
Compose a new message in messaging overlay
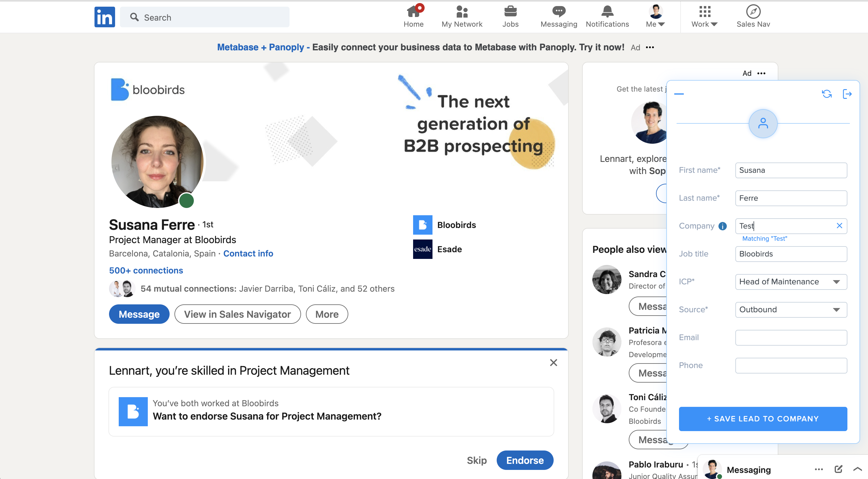click(x=838, y=469)
